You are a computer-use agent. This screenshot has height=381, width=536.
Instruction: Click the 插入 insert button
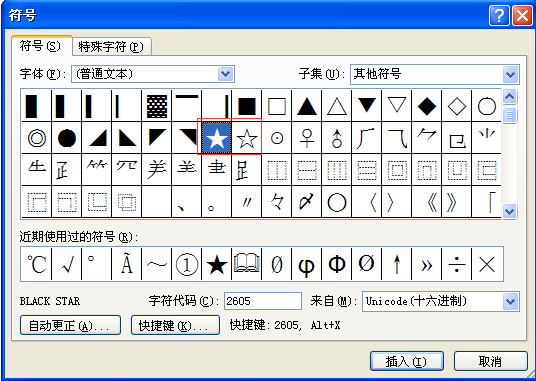(x=407, y=361)
